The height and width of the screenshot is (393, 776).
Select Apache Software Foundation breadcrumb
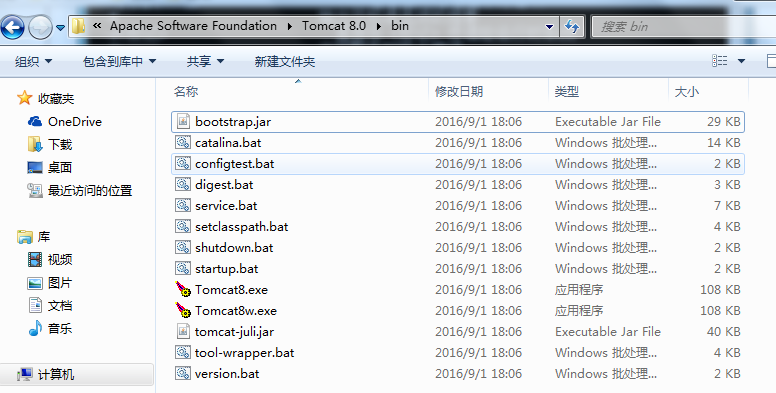click(193, 26)
